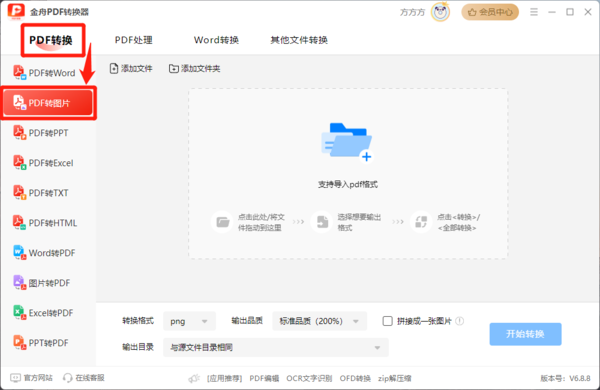Click the [应用推荐] label
The image size is (600, 390).
(225, 379)
